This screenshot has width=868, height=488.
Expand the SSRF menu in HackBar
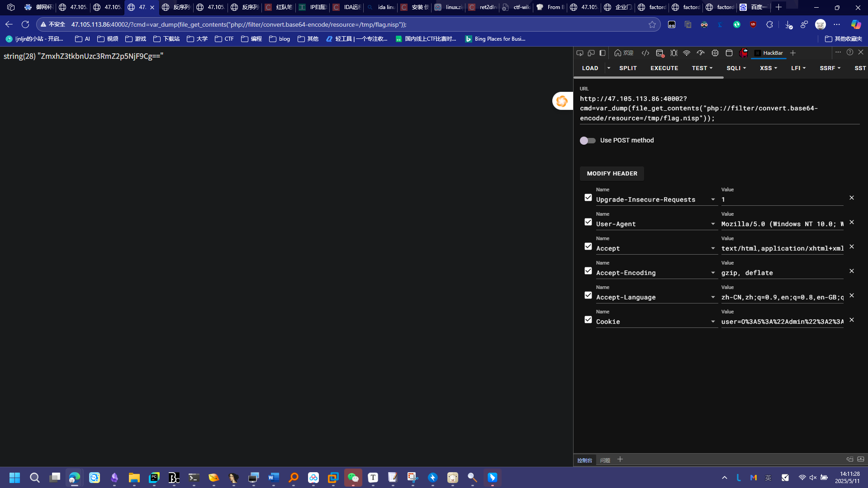830,68
